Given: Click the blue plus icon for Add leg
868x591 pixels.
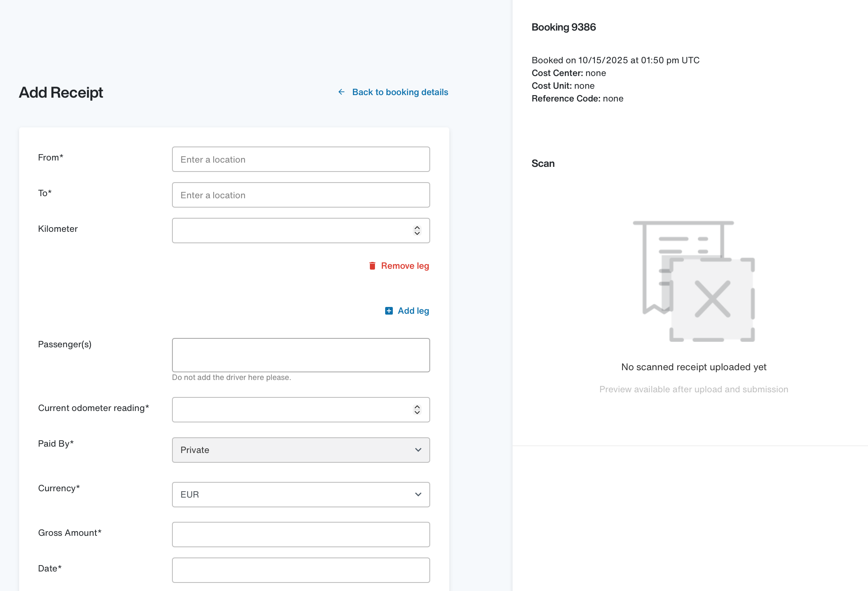Looking at the screenshot, I should click(389, 311).
